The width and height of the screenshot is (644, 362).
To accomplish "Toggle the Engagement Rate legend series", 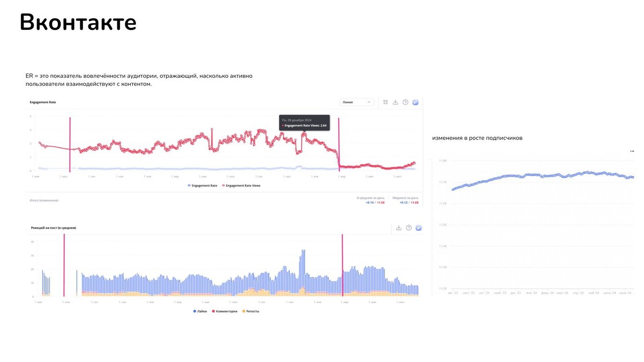I will pos(202,185).
